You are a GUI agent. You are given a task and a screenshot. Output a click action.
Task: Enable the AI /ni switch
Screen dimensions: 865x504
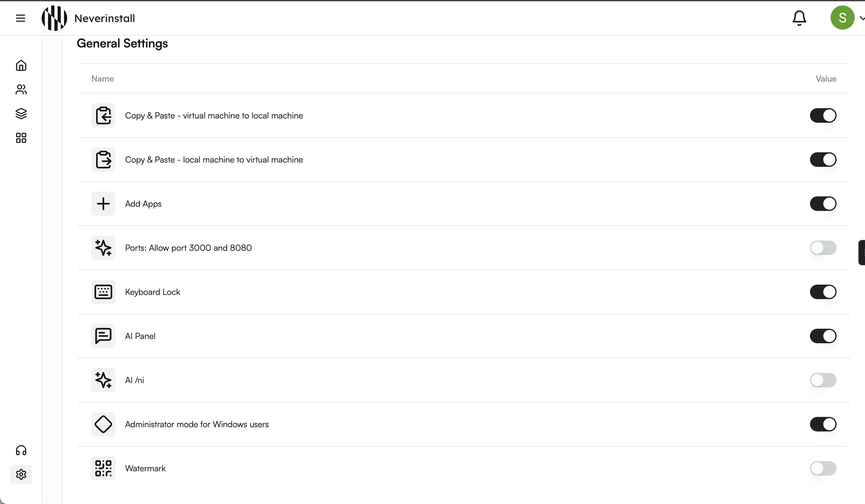823,380
